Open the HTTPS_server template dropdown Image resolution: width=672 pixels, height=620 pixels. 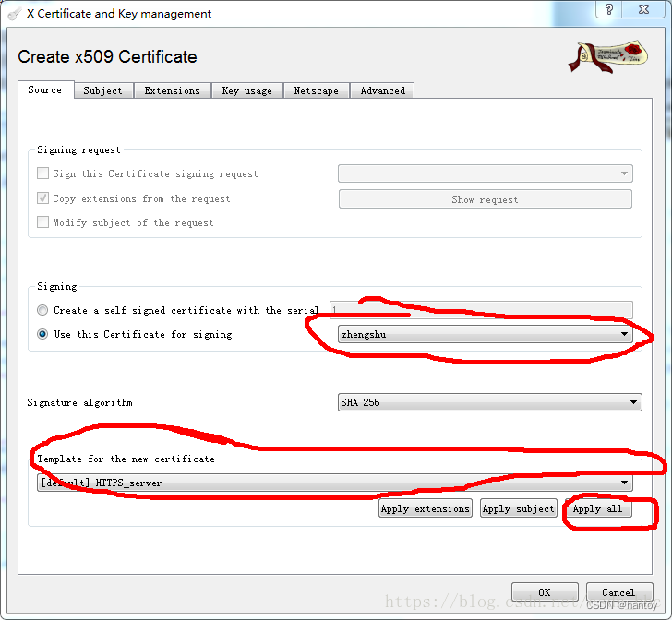coord(335,483)
